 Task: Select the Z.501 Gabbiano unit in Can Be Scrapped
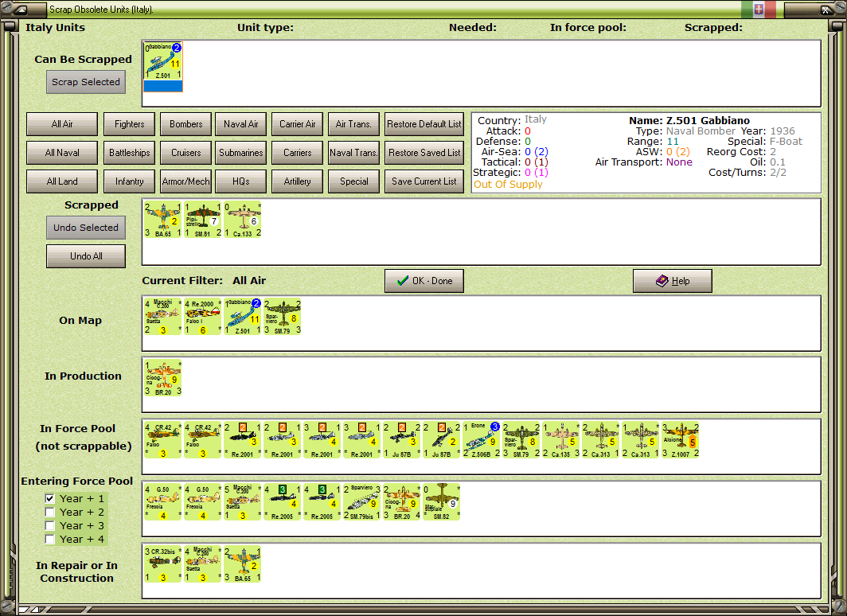163,67
